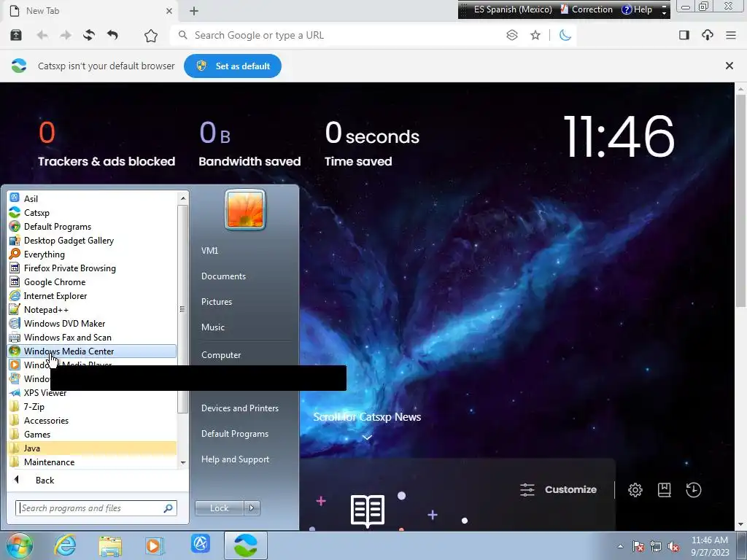This screenshot has height=560, width=747.
Task: Click Customize on the new tab page
Action: (558, 489)
